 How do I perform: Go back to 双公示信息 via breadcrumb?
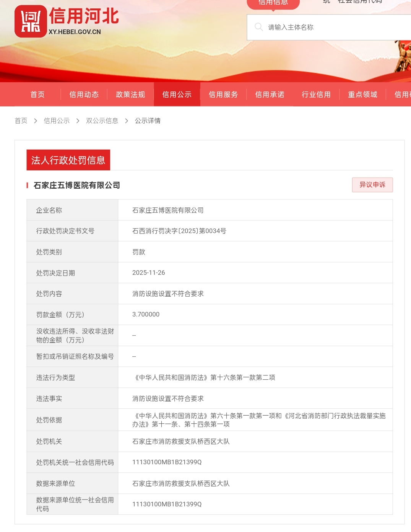coord(102,121)
